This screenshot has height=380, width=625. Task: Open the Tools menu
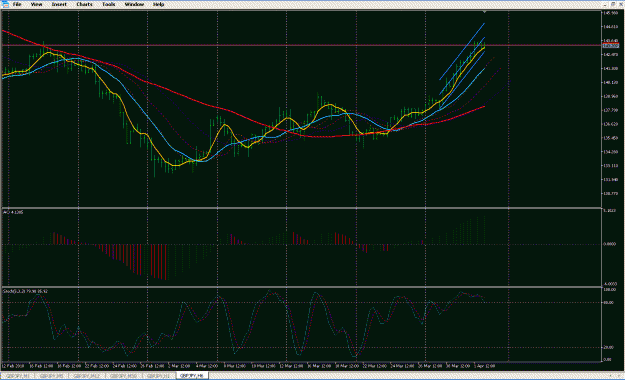coord(108,4)
